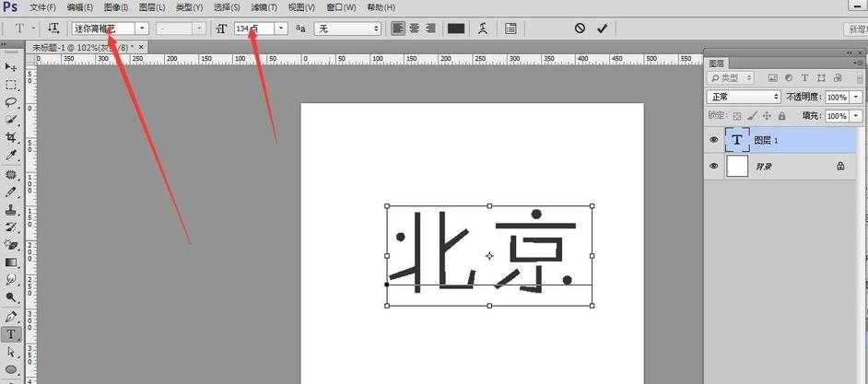Activate the Horizontal Type tool
The image size is (868, 384).
point(11,334)
